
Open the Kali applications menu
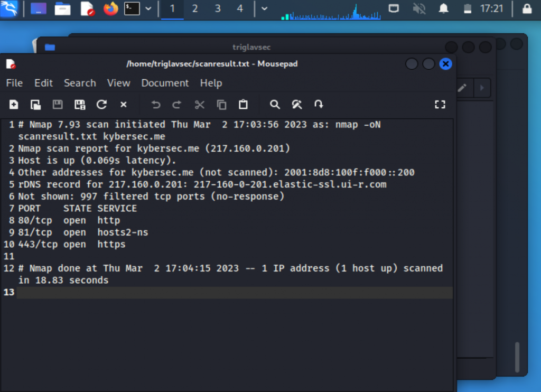click(x=10, y=8)
